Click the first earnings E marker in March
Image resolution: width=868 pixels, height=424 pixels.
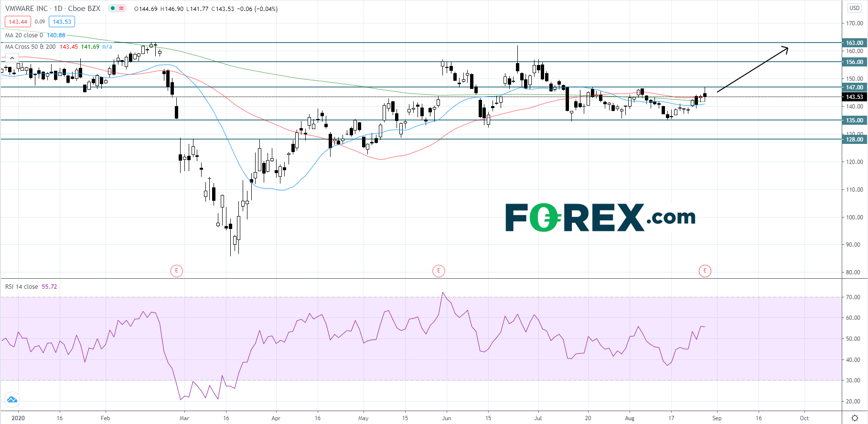coord(177,271)
